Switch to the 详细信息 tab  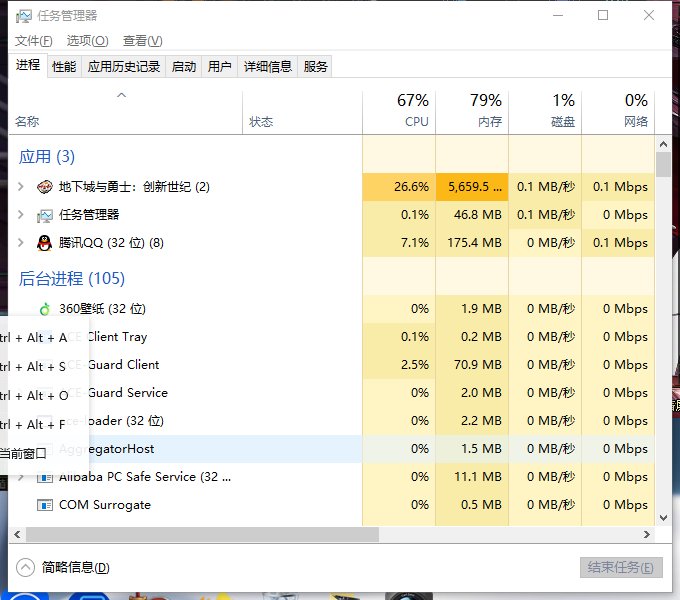[x=268, y=67]
